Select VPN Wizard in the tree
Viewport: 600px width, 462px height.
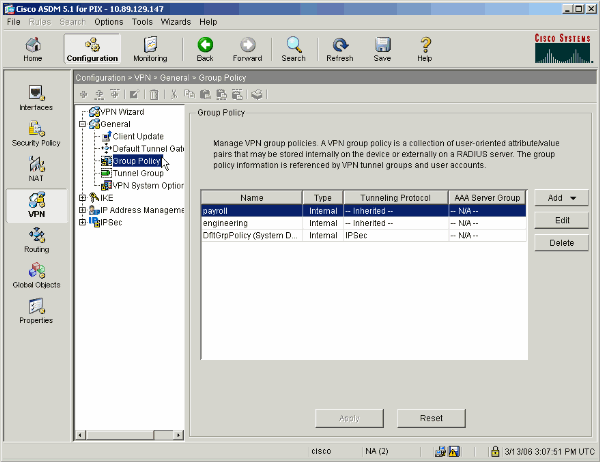pos(122,112)
